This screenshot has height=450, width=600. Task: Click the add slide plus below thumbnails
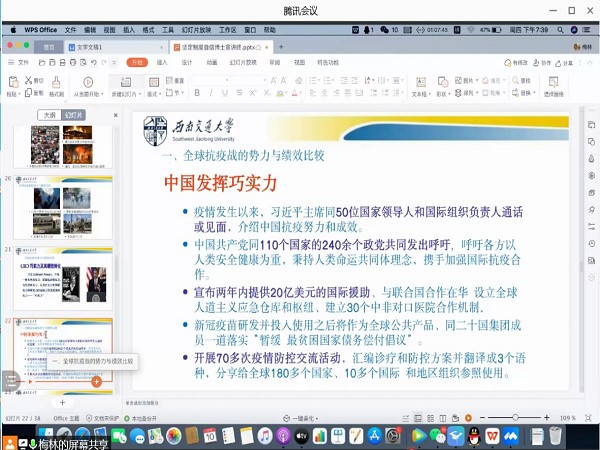click(62, 402)
